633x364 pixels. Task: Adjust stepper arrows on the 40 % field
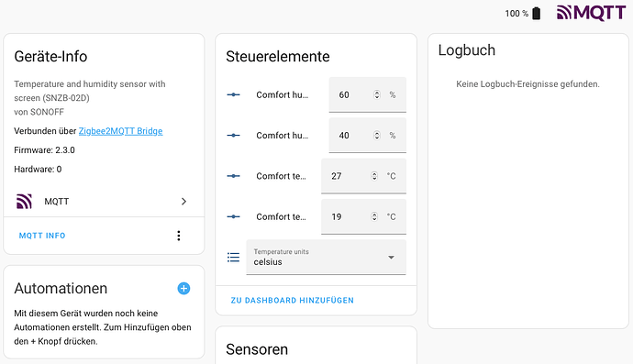click(x=377, y=135)
